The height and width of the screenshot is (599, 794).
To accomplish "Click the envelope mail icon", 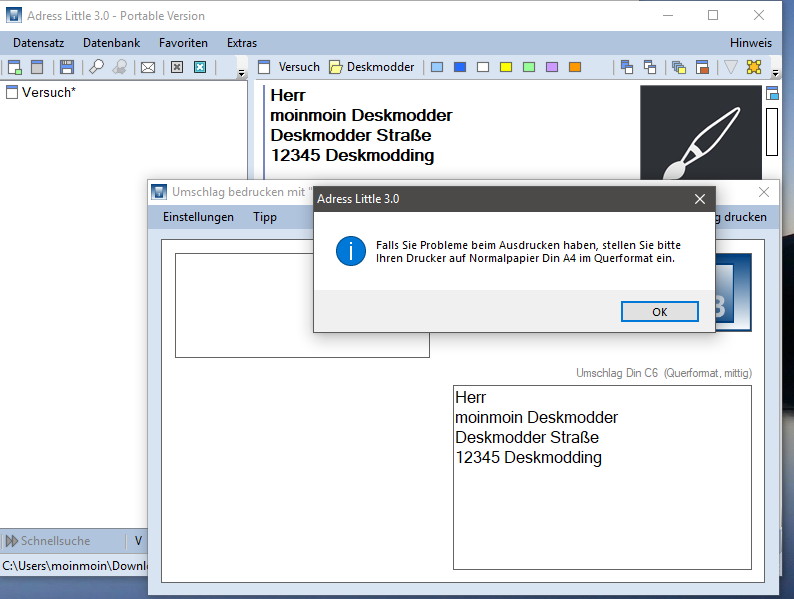I will pyautogui.click(x=148, y=67).
